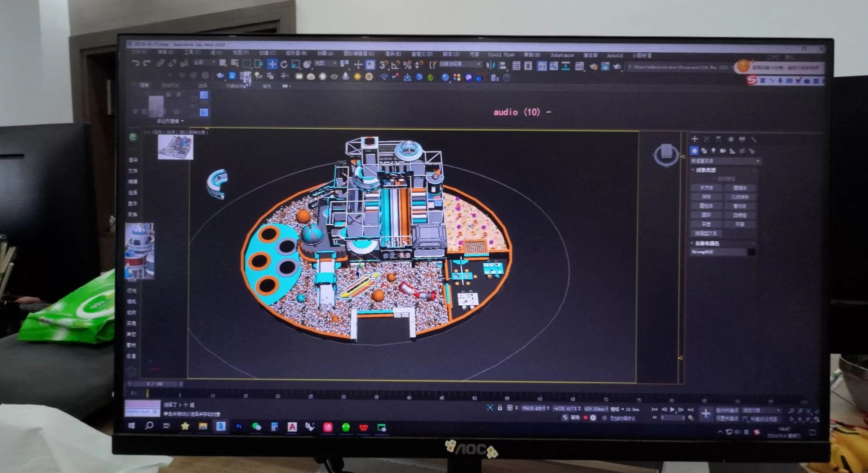Image resolution: width=868 pixels, height=473 pixels.
Task: Click the 长方体 box primitive button
Action: pos(706,187)
